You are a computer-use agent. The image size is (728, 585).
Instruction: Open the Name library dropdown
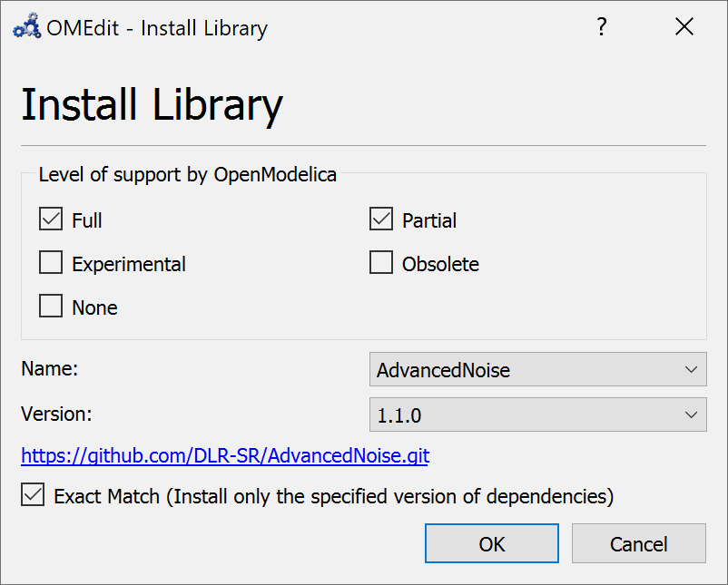click(537, 369)
